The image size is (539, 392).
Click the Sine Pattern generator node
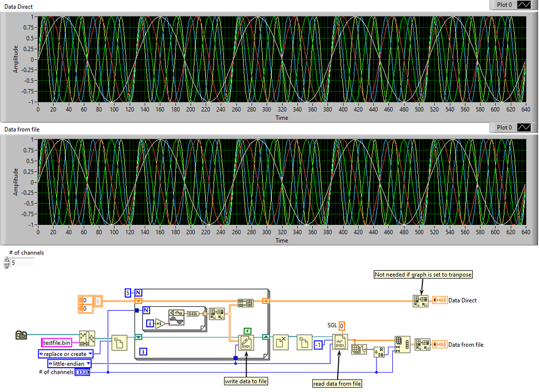pos(176,317)
